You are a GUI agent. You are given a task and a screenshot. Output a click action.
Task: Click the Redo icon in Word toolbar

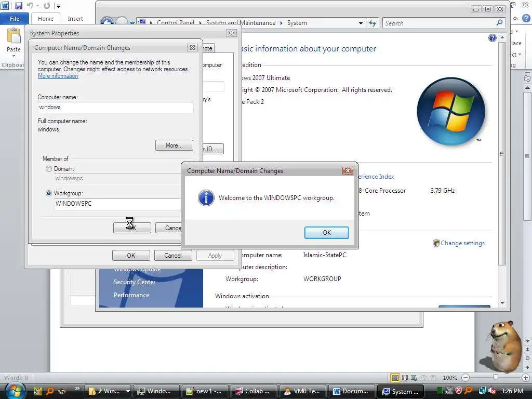click(47, 6)
